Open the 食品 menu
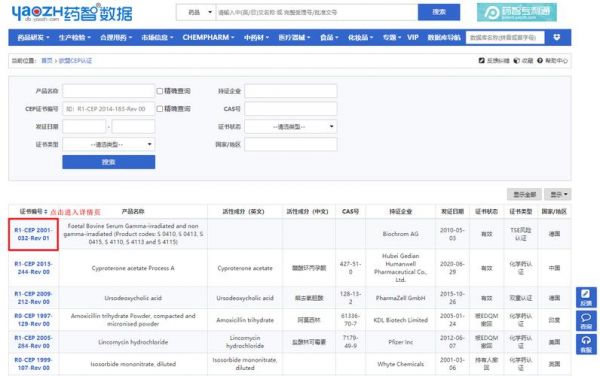 [329, 37]
